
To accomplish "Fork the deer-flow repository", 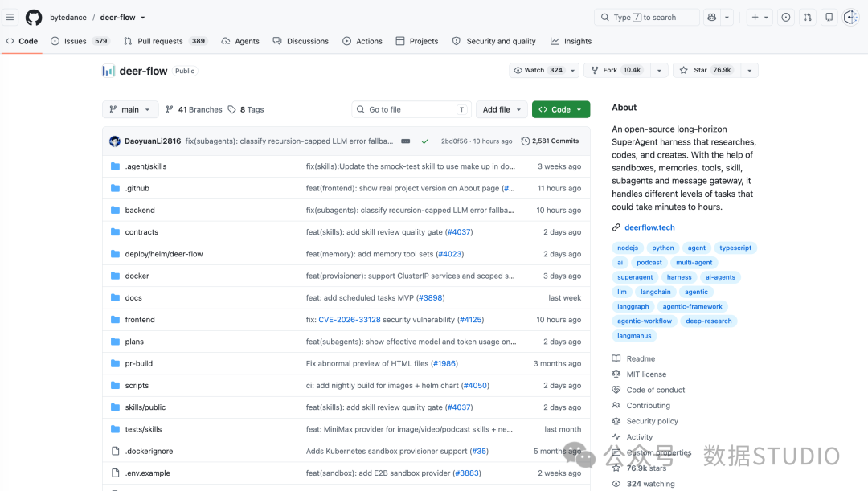I will [616, 70].
